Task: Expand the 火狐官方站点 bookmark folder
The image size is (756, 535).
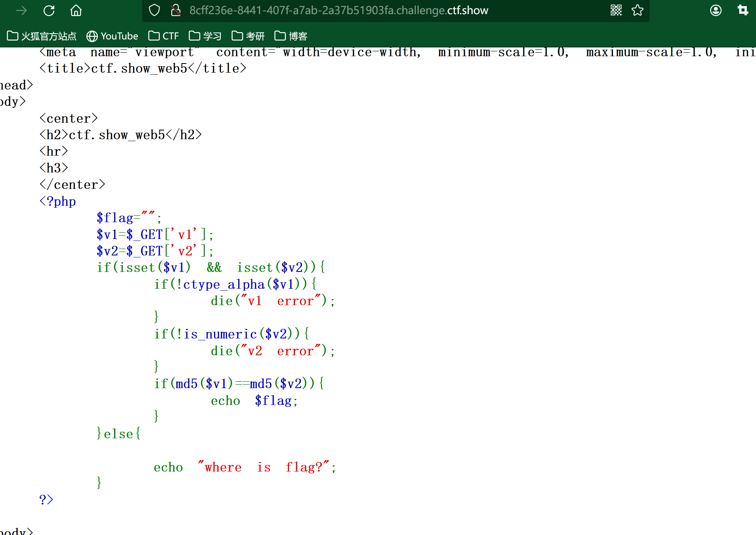Action: tap(42, 36)
